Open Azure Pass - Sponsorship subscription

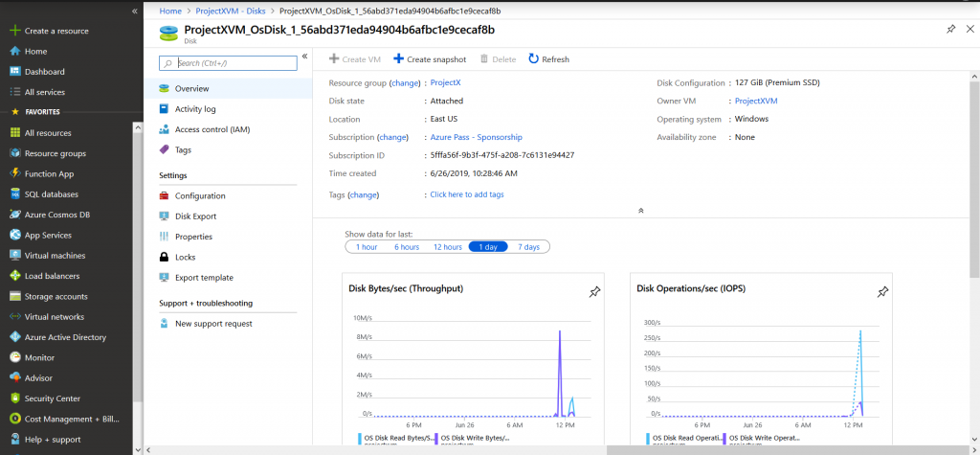477,137
